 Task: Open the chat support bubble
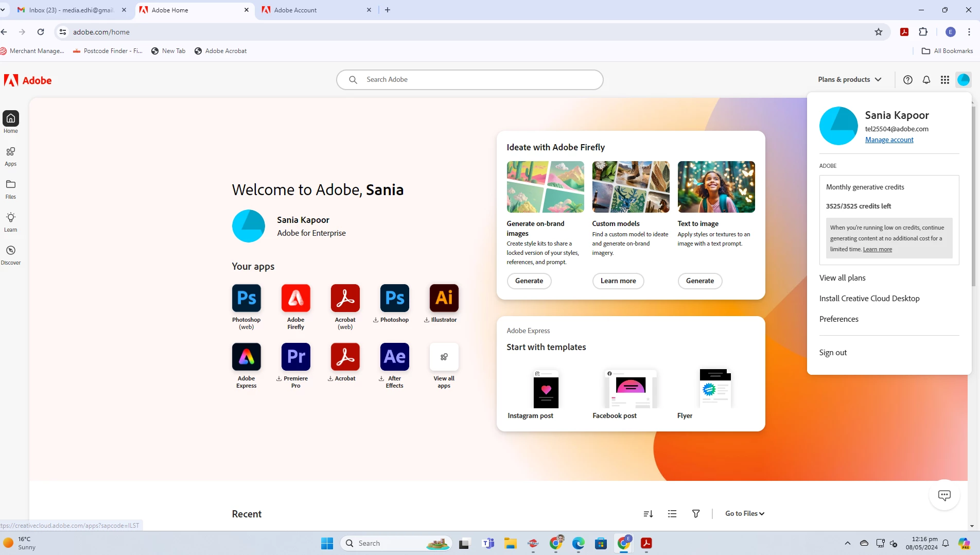click(x=944, y=495)
